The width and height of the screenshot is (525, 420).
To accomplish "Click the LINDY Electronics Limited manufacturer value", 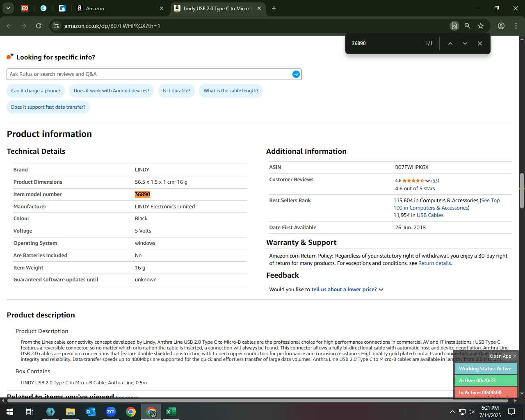I will 165,207.
